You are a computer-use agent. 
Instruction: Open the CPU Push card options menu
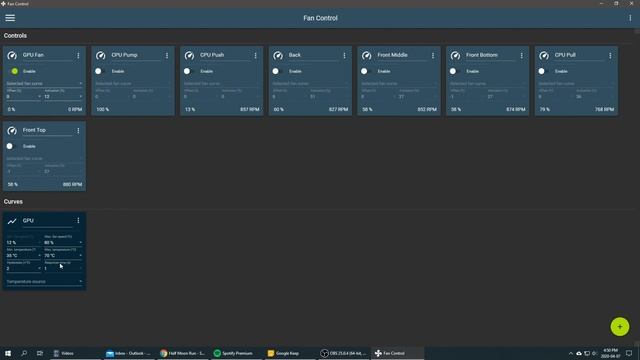pyautogui.click(x=256, y=56)
